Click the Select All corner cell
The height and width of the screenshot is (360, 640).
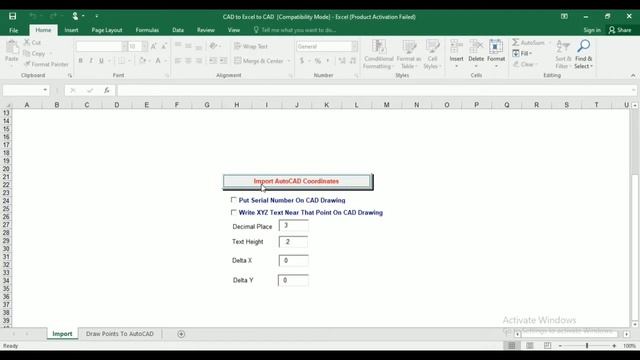[7, 105]
